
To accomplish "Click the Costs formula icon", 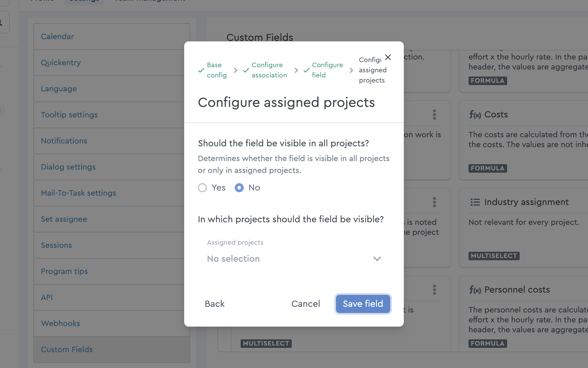I will coord(475,115).
